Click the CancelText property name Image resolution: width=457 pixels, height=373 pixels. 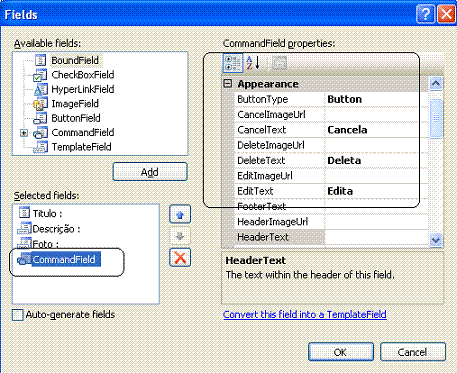(x=262, y=130)
